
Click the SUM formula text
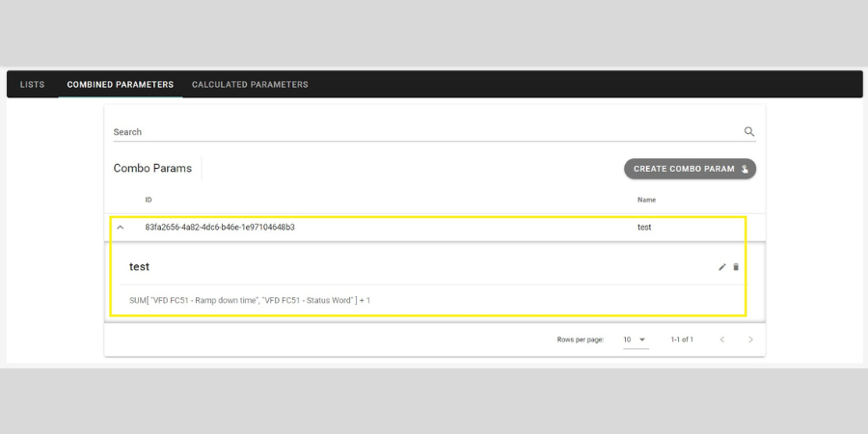pos(250,301)
